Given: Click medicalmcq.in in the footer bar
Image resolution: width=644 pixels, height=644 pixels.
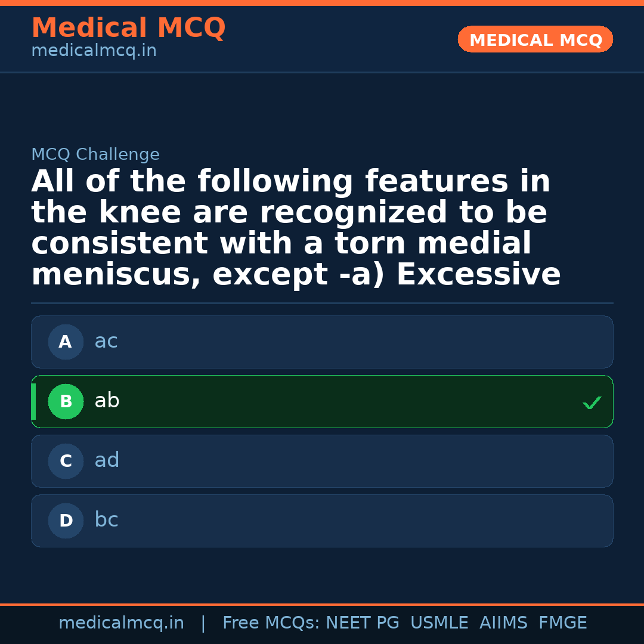Looking at the screenshot, I should [122, 622].
